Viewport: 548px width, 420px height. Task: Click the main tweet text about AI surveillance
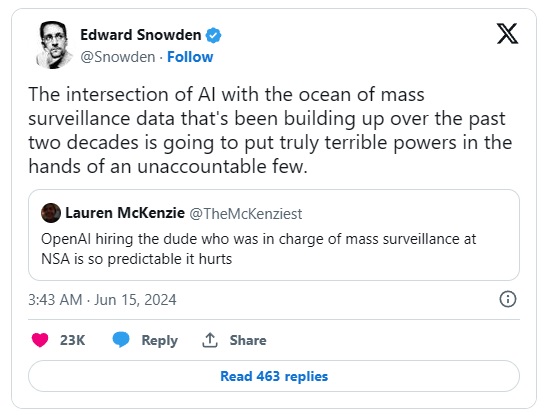tap(270, 130)
